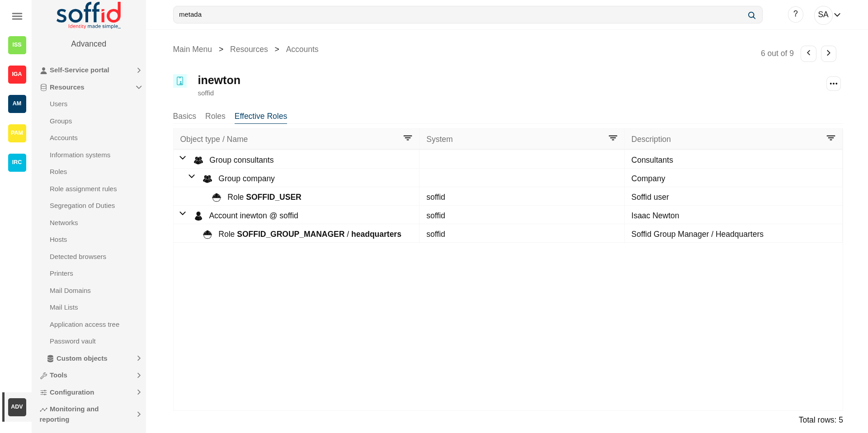This screenshot has width=868, height=433.
Task: Select the ADV module icon
Action: click(17, 407)
